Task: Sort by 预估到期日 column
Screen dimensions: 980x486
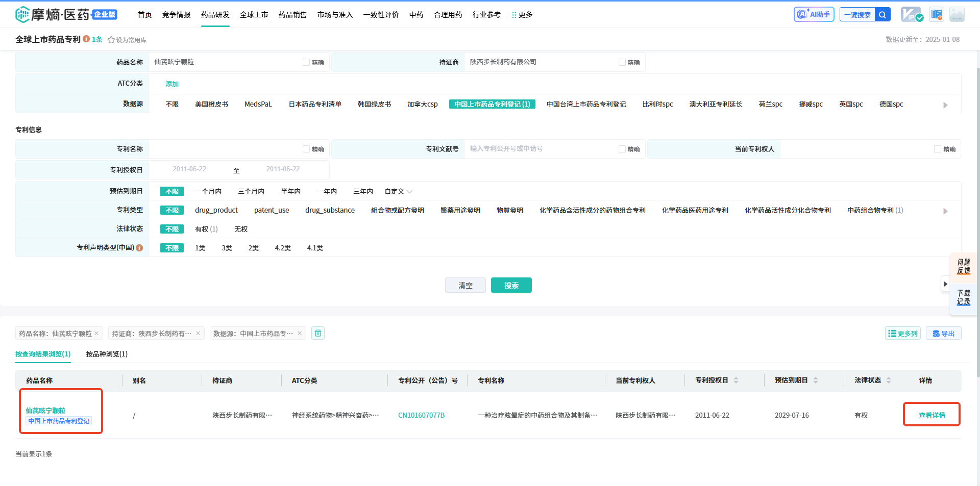Action: pyautogui.click(x=816, y=380)
